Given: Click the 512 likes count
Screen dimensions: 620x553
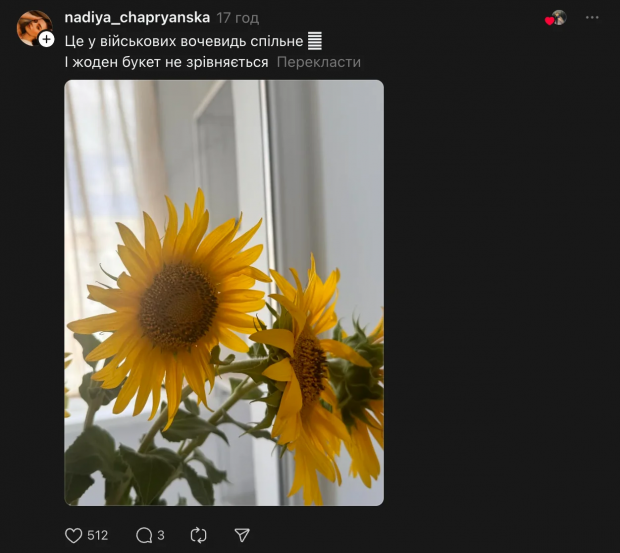Looking at the screenshot, I should coord(97,535).
